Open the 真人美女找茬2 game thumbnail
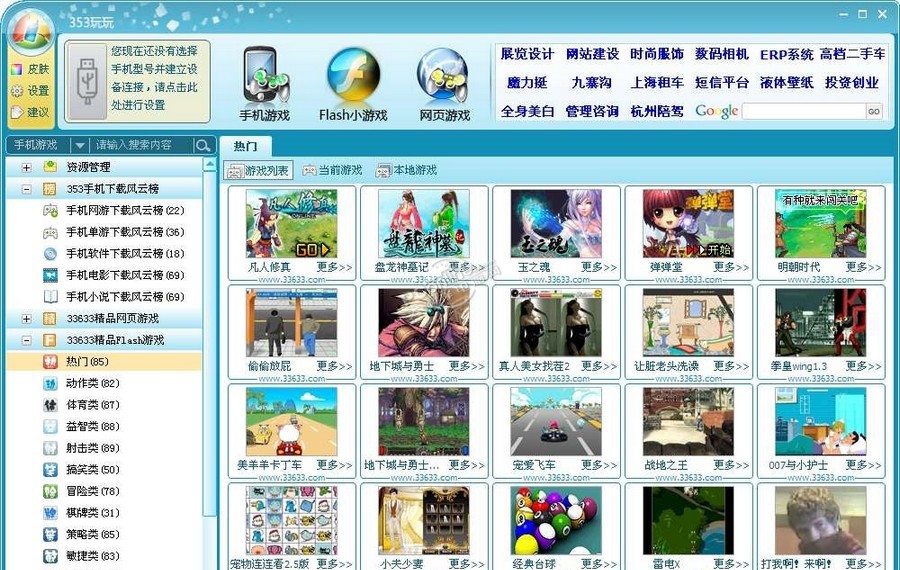Viewport: 900px width, 570px height. 556,323
